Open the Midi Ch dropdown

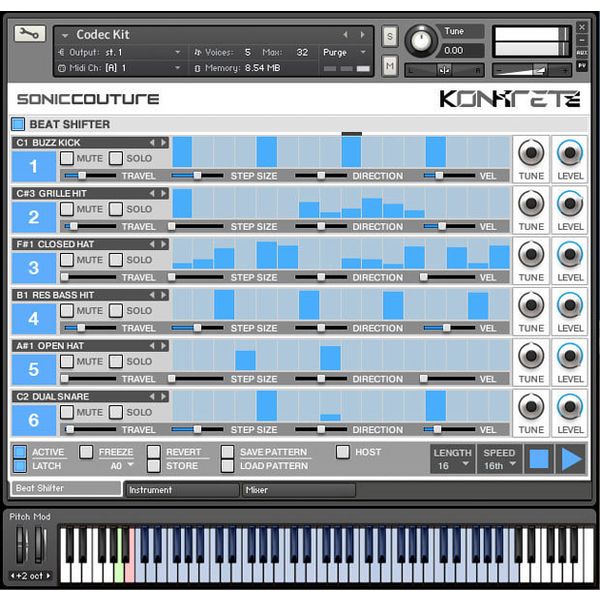click(178, 68)
